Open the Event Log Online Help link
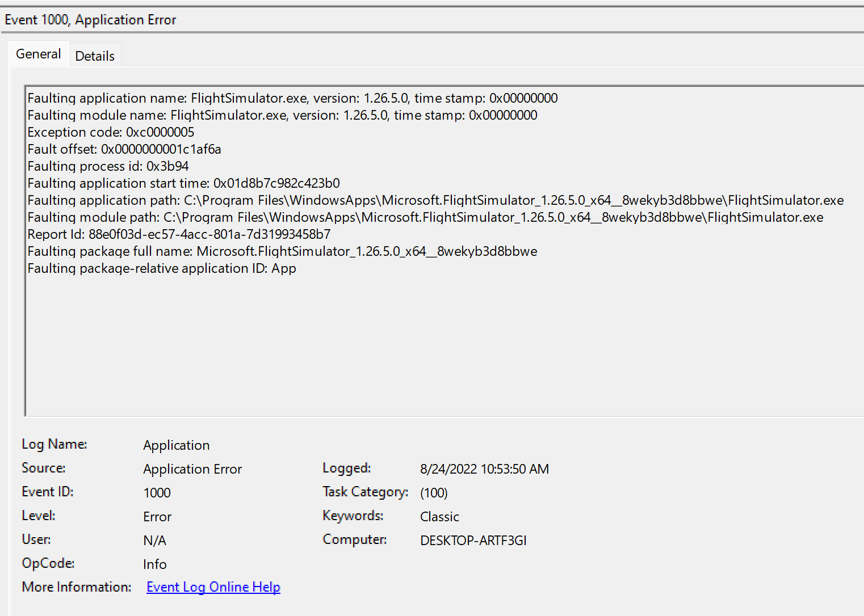Screen dimensions: 864x616 (213, 587)
